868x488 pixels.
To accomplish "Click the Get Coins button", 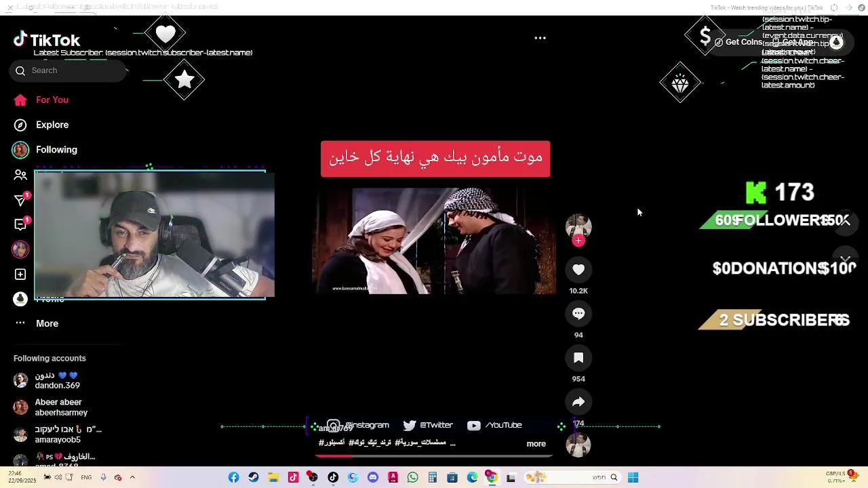I will point(737,42).
